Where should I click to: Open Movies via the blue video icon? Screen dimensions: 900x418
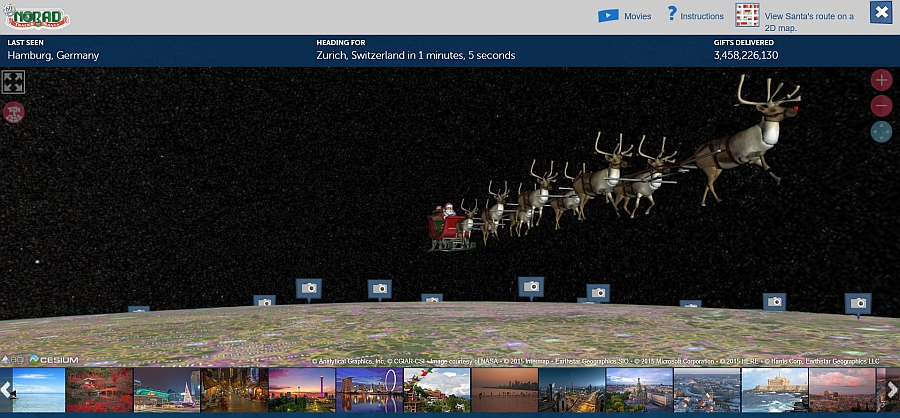click(x=608, y=16)
